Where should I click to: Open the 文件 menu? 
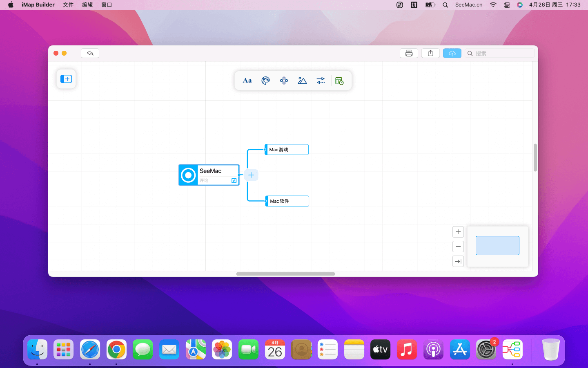pos(68,5)
